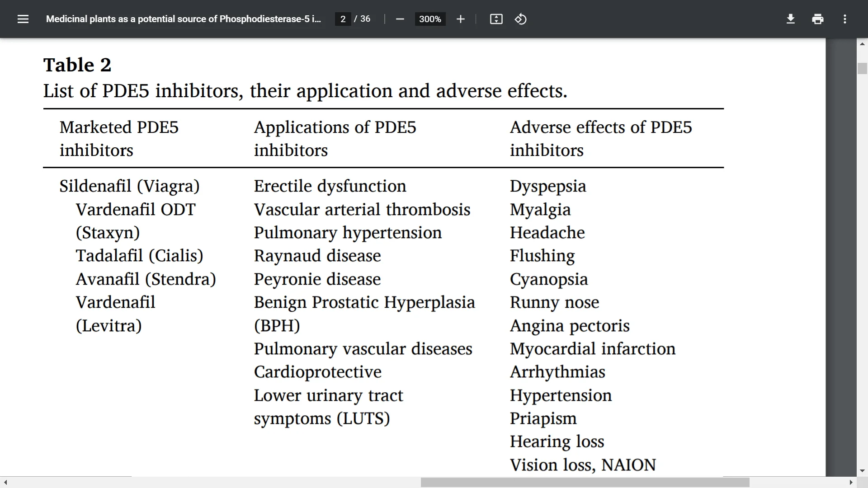
Task: Click 'Erectile dysfunction' cell
Action: (x=330, y=186)
